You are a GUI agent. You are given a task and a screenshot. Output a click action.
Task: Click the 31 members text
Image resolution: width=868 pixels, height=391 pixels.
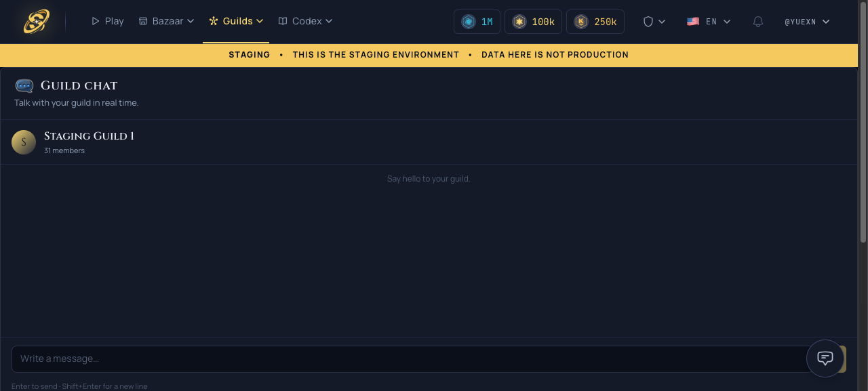click(64, 150)
